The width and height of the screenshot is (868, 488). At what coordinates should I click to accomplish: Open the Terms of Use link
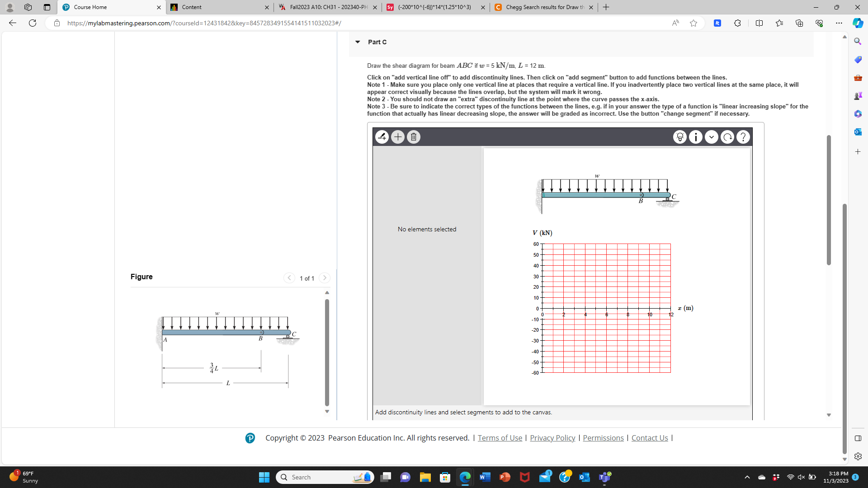point(500,438)
